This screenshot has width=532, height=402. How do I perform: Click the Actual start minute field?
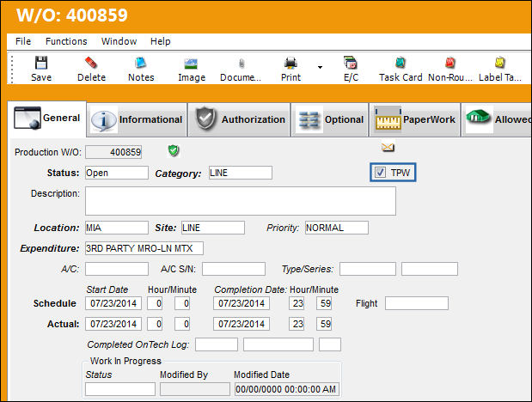(182, 324)
